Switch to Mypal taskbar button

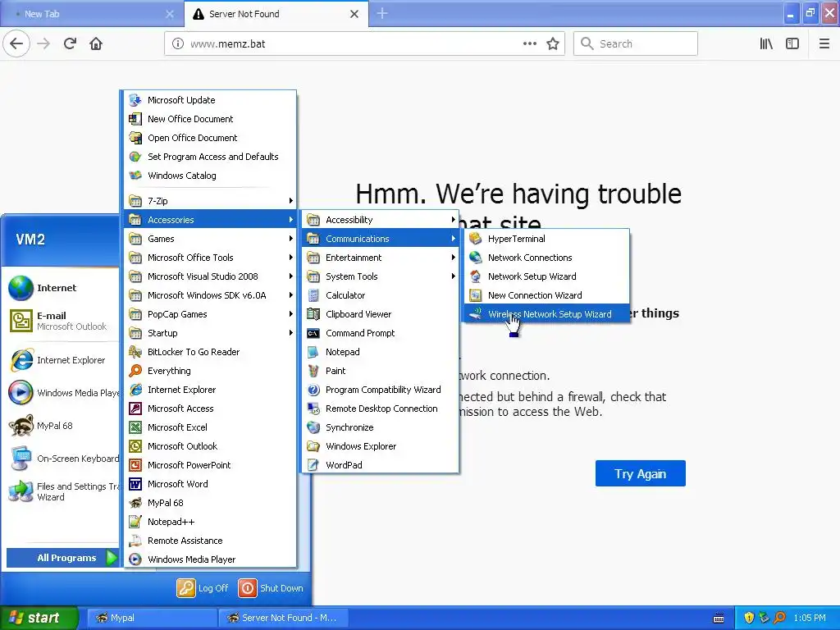coord(152,618)
